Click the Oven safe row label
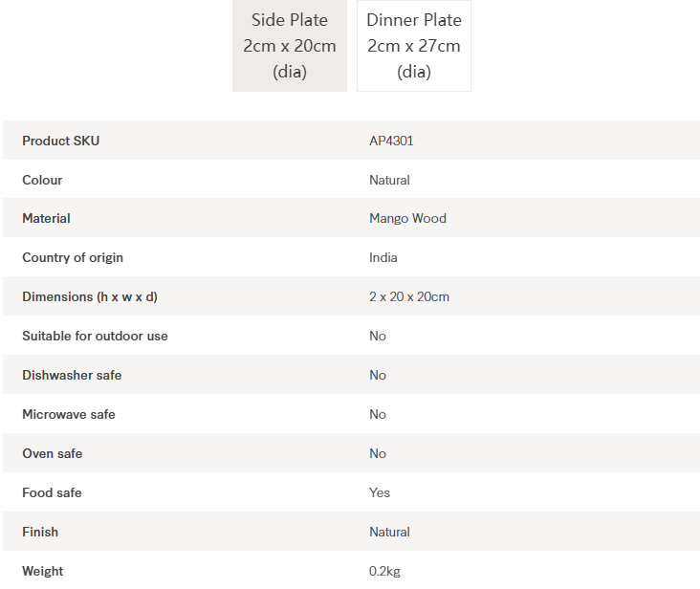The height and width of the screenshot is (589, 700). [53, 453]
